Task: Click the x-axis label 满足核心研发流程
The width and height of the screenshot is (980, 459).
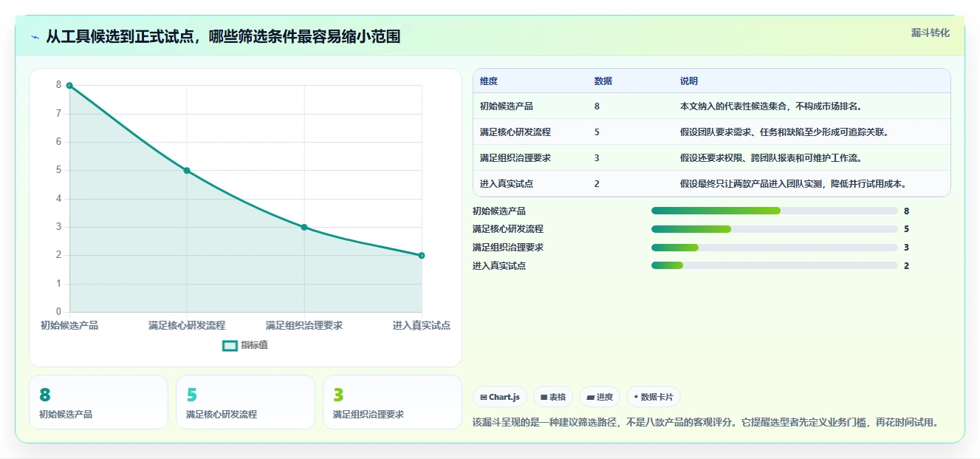Action: (187, 325)
